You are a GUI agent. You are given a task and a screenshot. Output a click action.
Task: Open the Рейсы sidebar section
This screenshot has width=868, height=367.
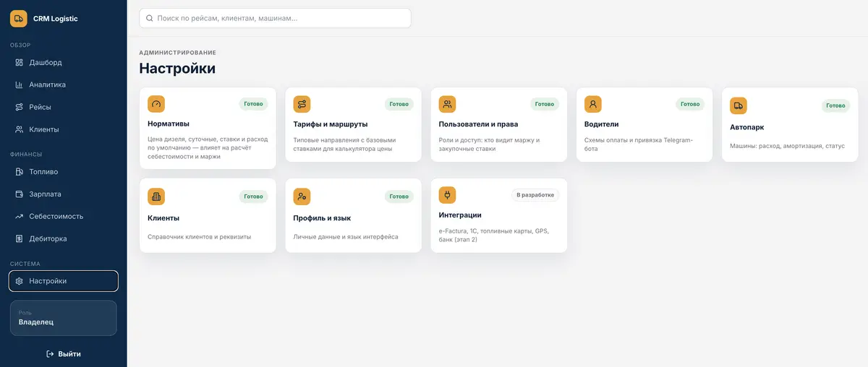pos(64,107)
